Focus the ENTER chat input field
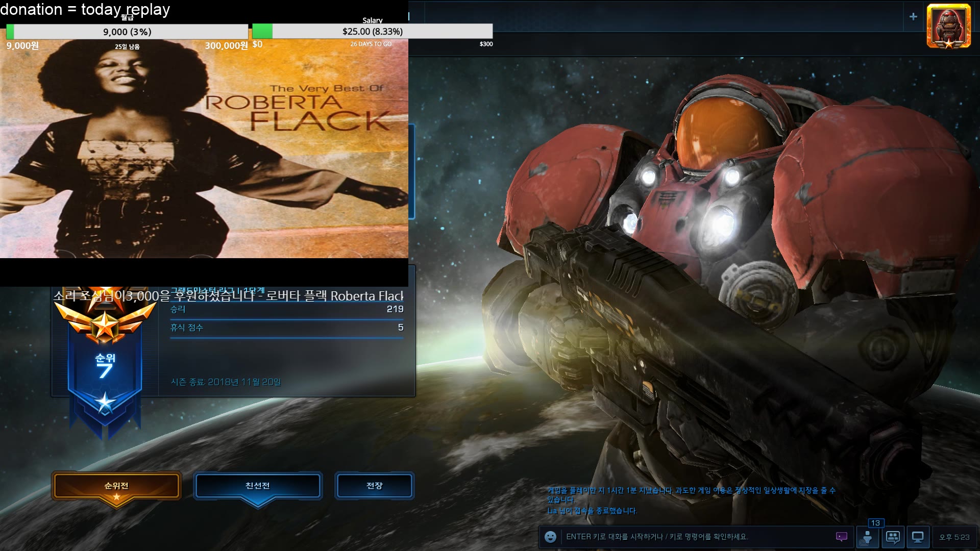The height and width of the screenshot is (551, 980). pos(697,537)
